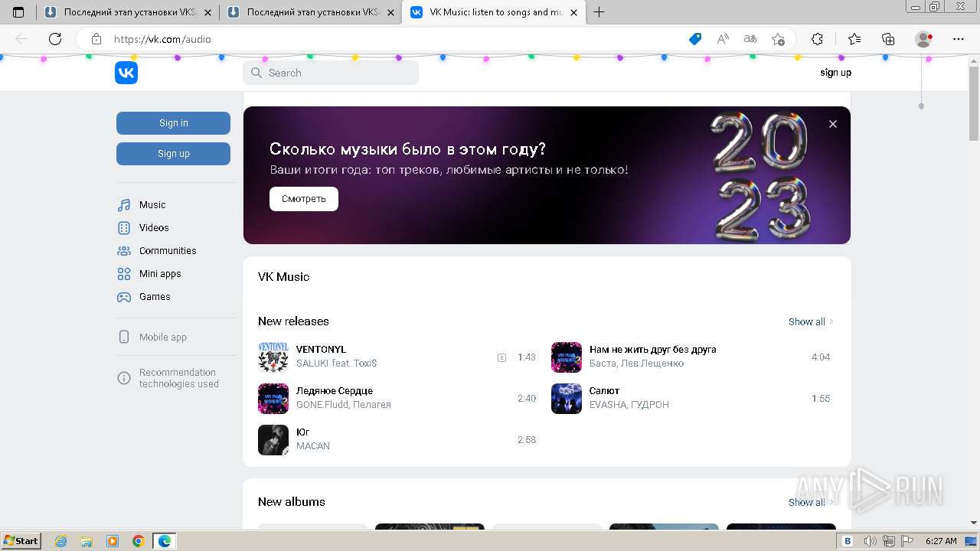Open artist Баста, Лев Лещенко

(x=636, y=364)
